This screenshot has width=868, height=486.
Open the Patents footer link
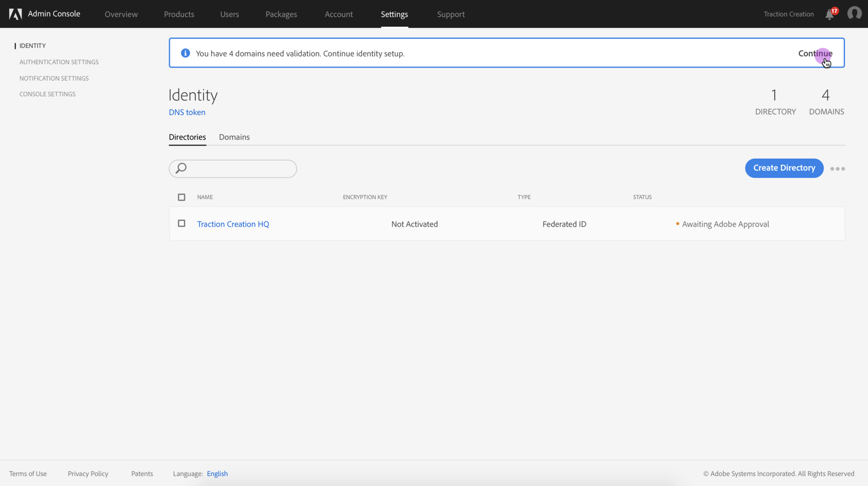point(142,474)
